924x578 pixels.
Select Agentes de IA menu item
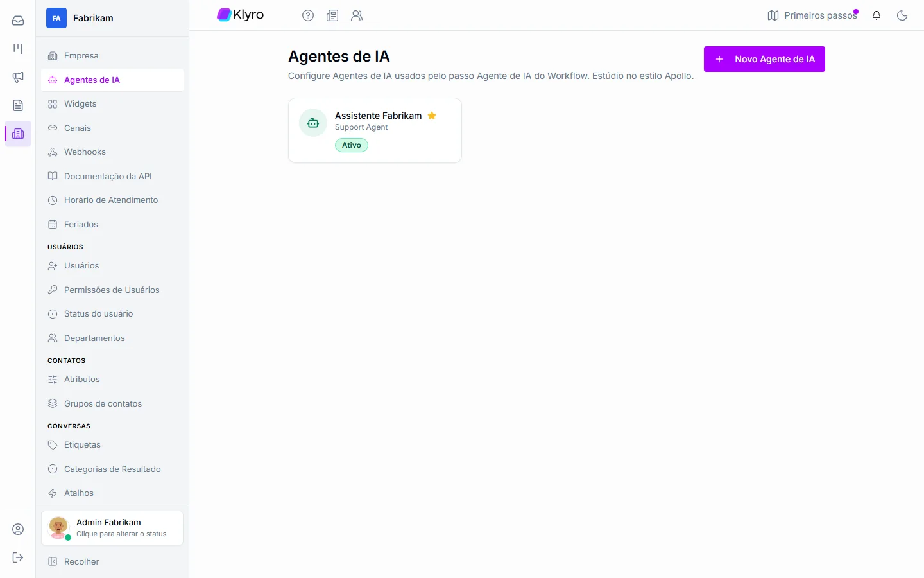click(112, 80)
